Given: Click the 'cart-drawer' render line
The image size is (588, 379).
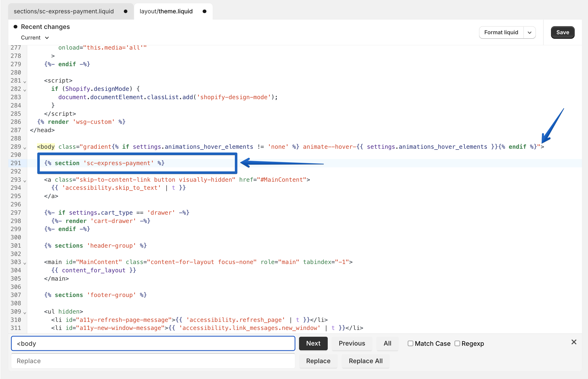Looking at the screenshot, I should coord(101,221).
